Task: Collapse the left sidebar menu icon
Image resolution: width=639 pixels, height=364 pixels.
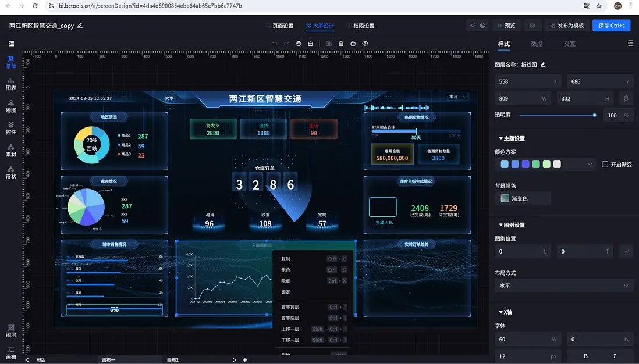Action: pos(12,44)
